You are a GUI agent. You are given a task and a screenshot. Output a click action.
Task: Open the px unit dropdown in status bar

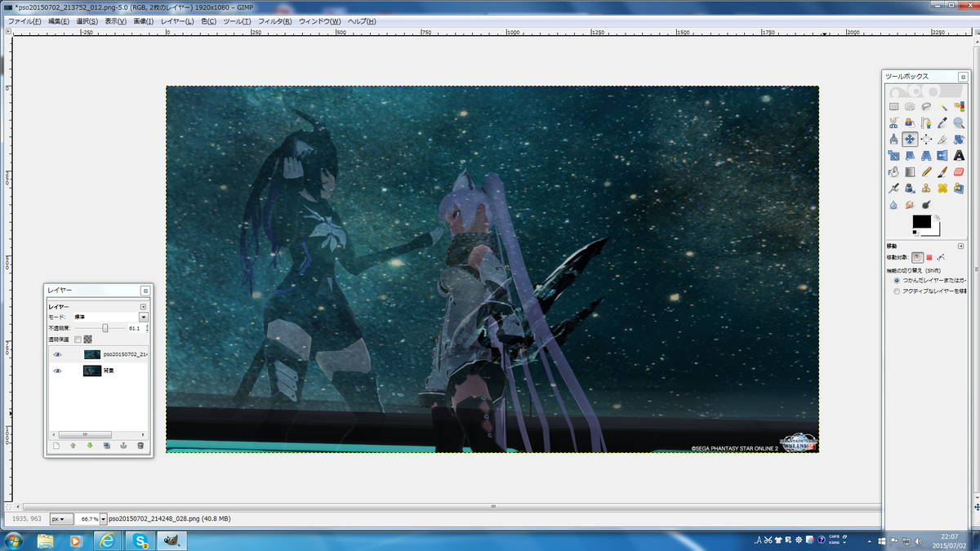(60, 518)
